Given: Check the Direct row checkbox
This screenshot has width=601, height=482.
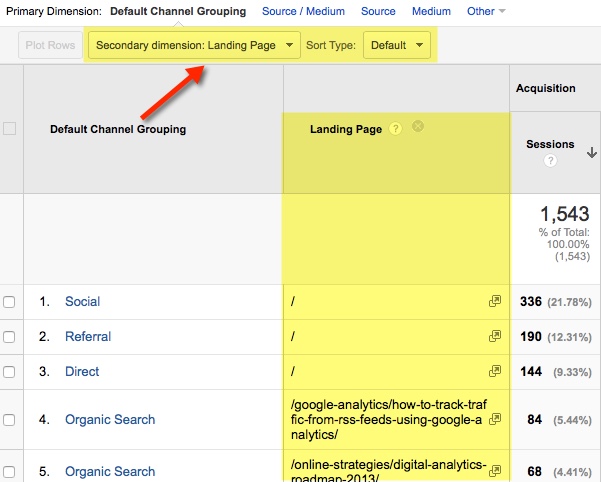Looking at the screenshot, I should tap(9, 372).
